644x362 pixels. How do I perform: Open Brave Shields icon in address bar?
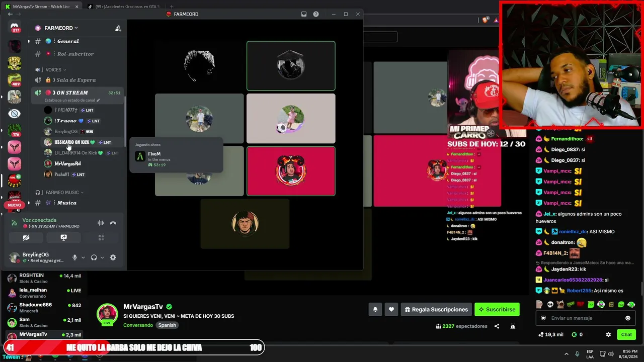click(485, 20)
